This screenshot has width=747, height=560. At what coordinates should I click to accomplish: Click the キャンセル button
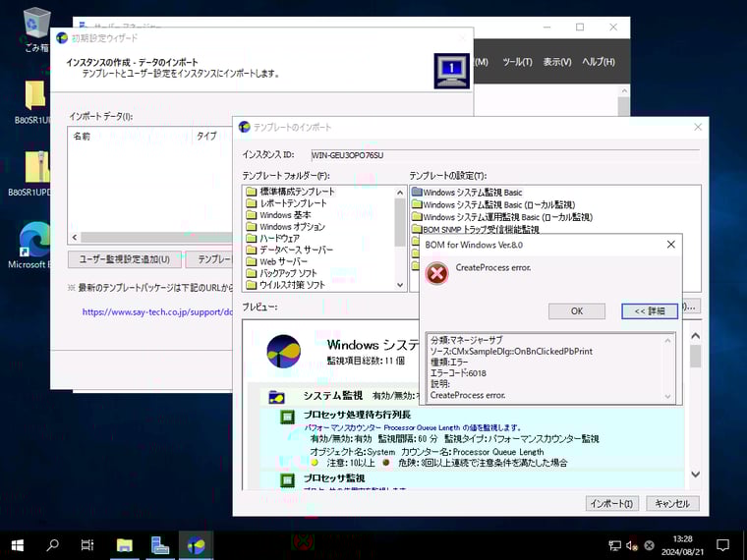pos(672,503)
